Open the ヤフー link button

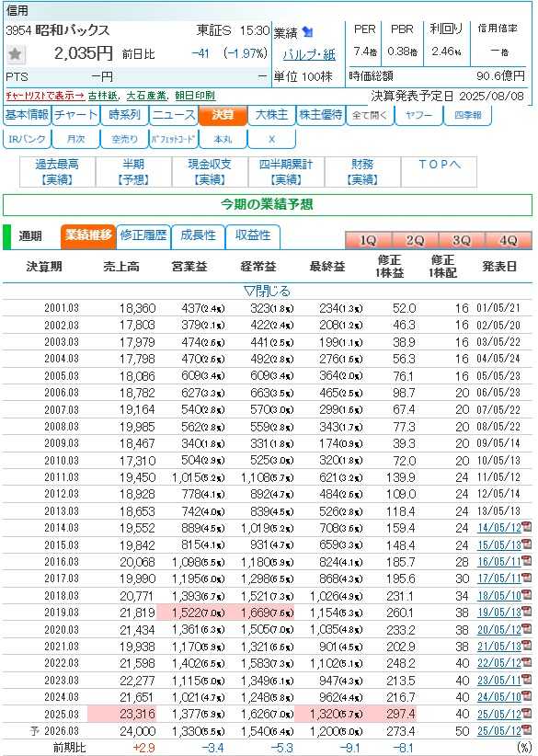418,116
